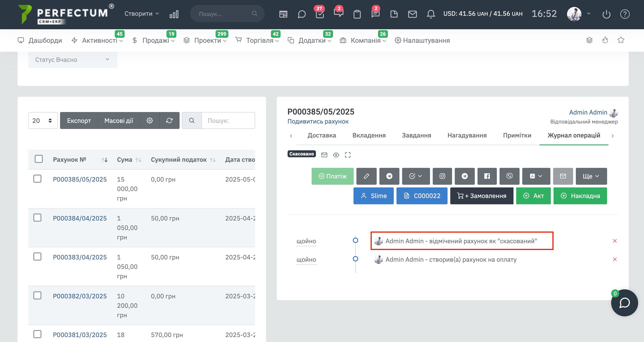Open the Статус Вчасно filter dropdown

[73, 60]
